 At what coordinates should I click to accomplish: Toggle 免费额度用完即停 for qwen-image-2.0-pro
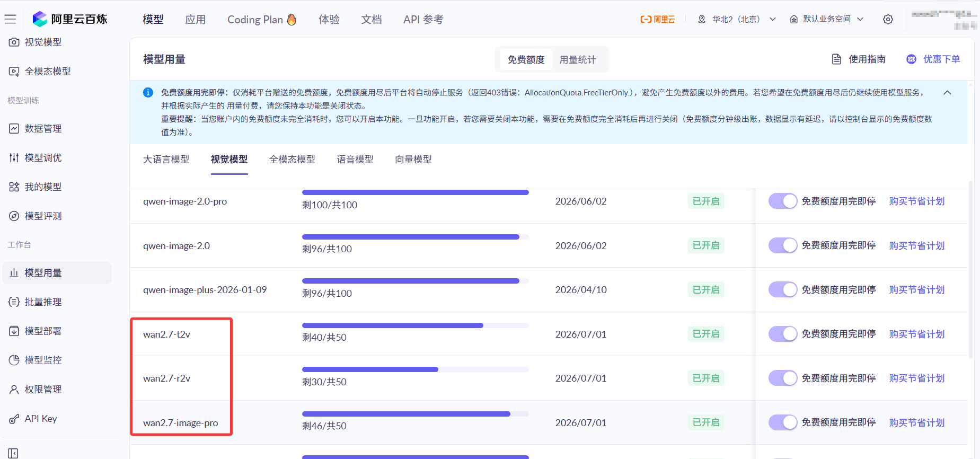tap(783, 201)
